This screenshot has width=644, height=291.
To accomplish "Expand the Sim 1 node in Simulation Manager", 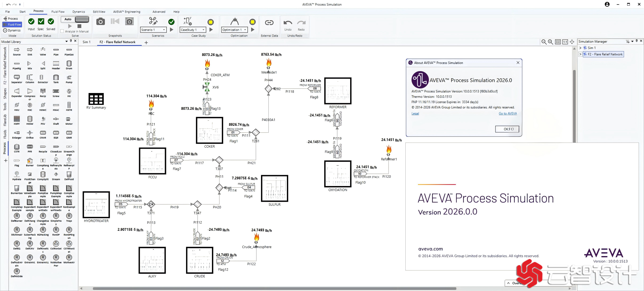I will [581, 48].
